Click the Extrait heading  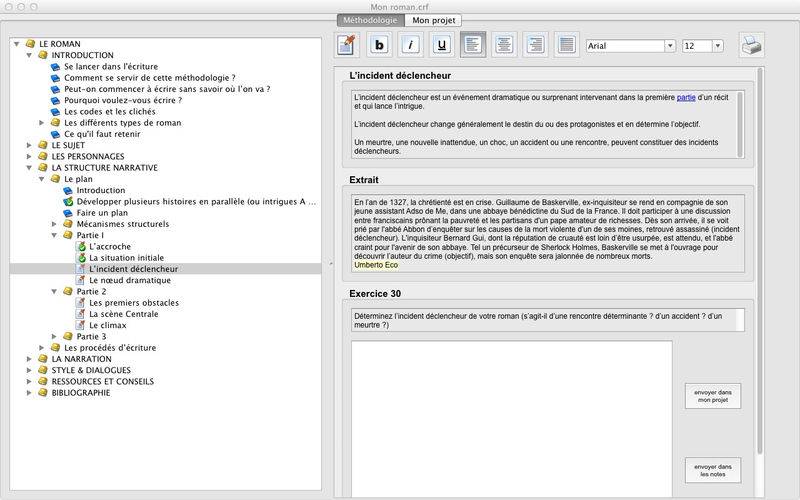(x=364, y=180)
